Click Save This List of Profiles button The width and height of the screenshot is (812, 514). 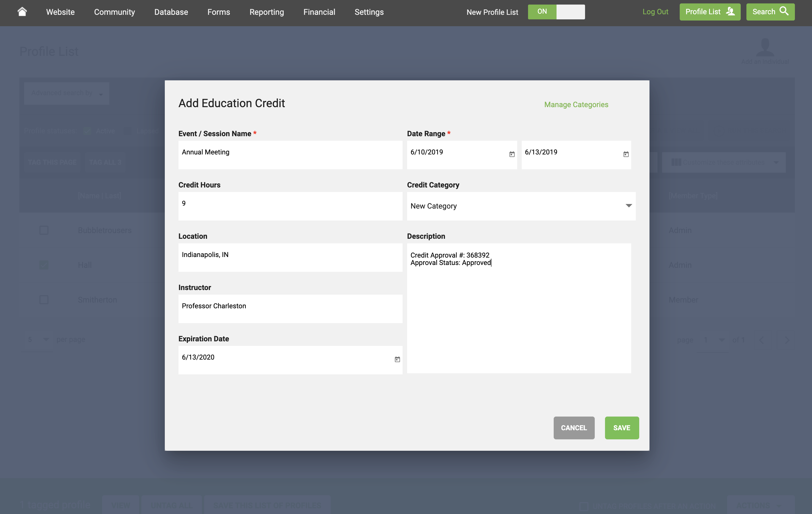tap(267, 505)
